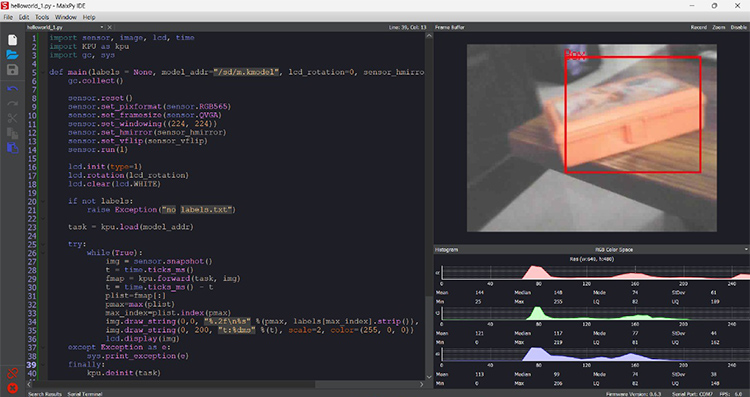Screen dimensions: 750x397
Task: Collapse the try block fold at line 25
Action: [44, 244]
